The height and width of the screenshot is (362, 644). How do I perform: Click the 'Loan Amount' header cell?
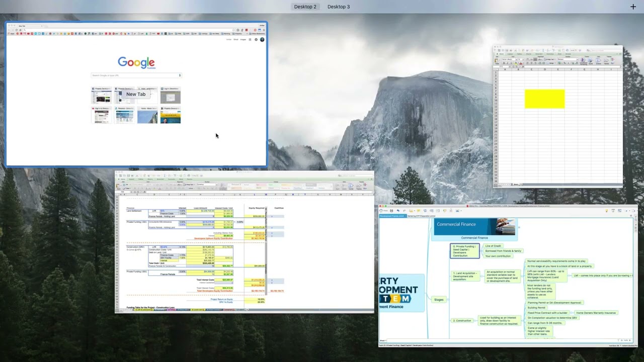point(200,208)
